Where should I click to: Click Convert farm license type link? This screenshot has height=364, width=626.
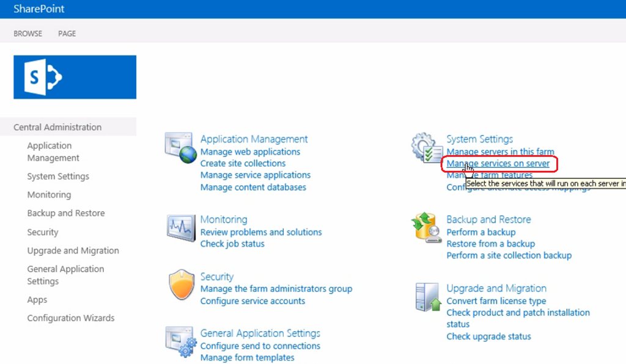pyautogui.click(x=496, y=301)
